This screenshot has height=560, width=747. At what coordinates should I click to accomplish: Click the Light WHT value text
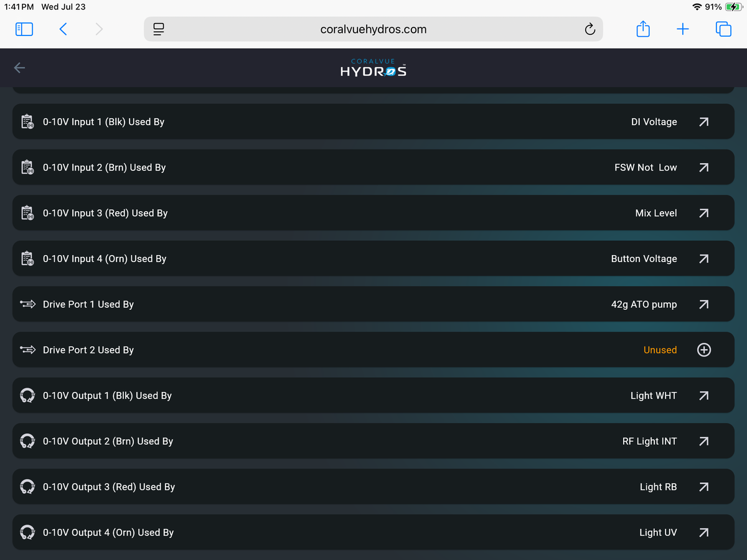click(x=654, y=396)
